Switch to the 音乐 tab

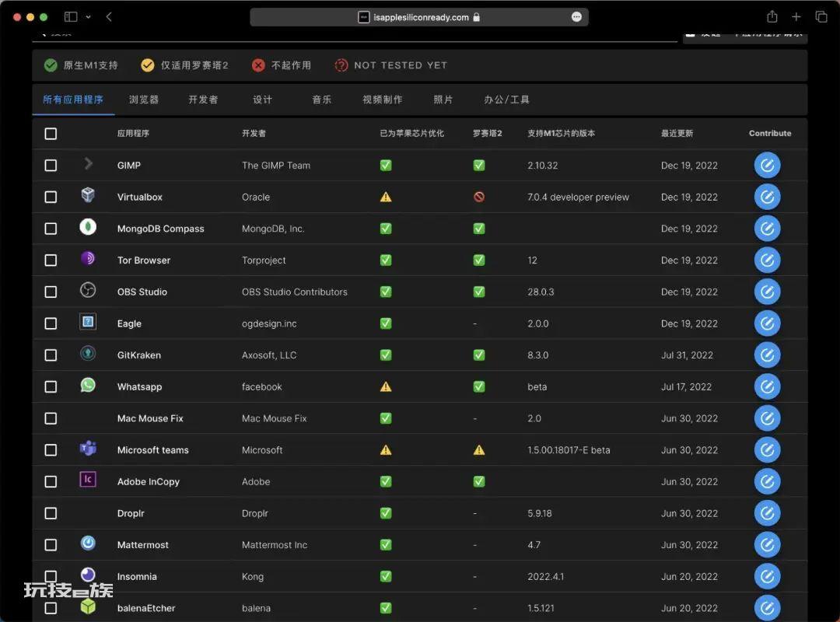coord(321,100)
